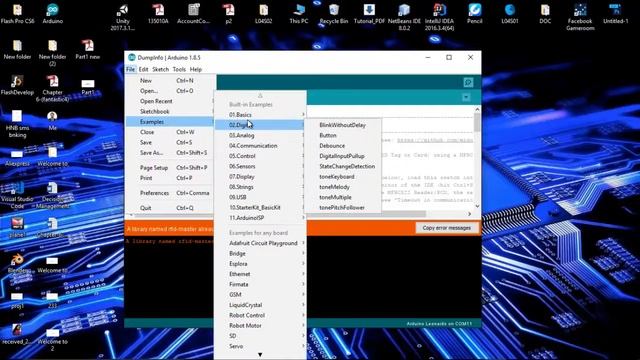Open the Arduino desktop shortcut
Image resolution: width=640 pixels, height=360 pixels.
pyautogui.click(x=53, y=13)
